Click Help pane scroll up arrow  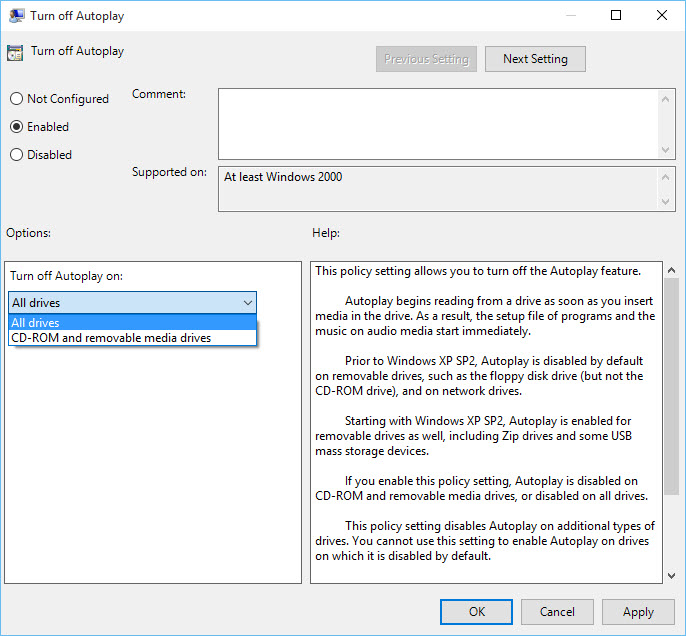tap(670, 271)
